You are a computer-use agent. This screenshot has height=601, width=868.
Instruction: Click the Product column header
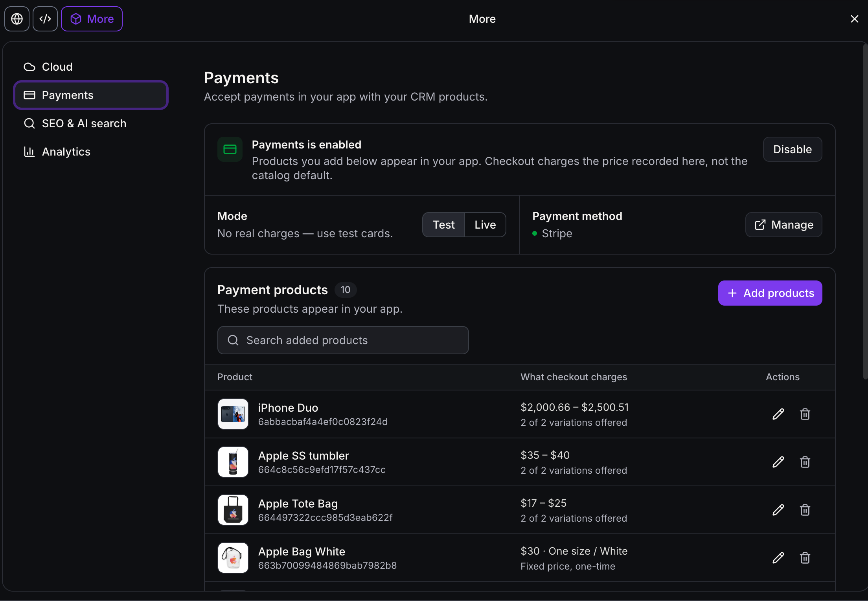tap(235, 377)
